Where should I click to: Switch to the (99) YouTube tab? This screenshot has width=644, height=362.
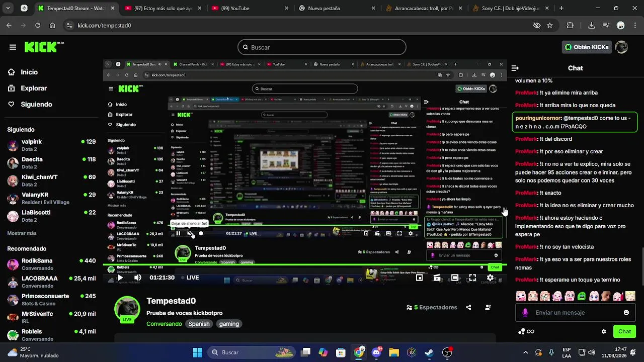tap(250, 8)
